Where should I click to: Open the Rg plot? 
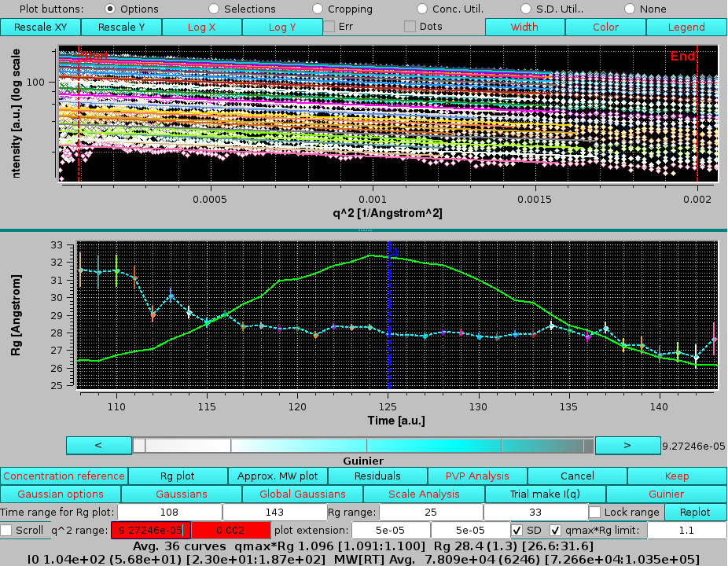tap(178, 476)
